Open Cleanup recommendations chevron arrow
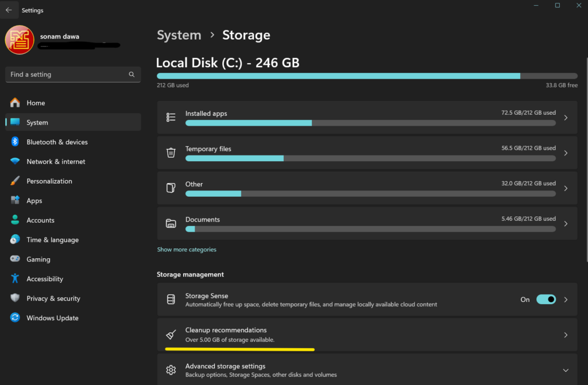588x385 pixels. click(566, 335)
